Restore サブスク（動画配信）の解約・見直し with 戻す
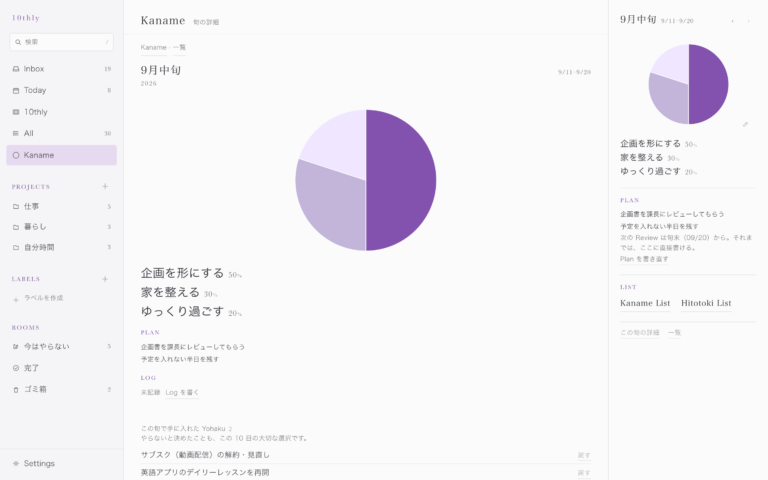Image resolution: width=768 pixels, height=480 pixels. point(583,455)
